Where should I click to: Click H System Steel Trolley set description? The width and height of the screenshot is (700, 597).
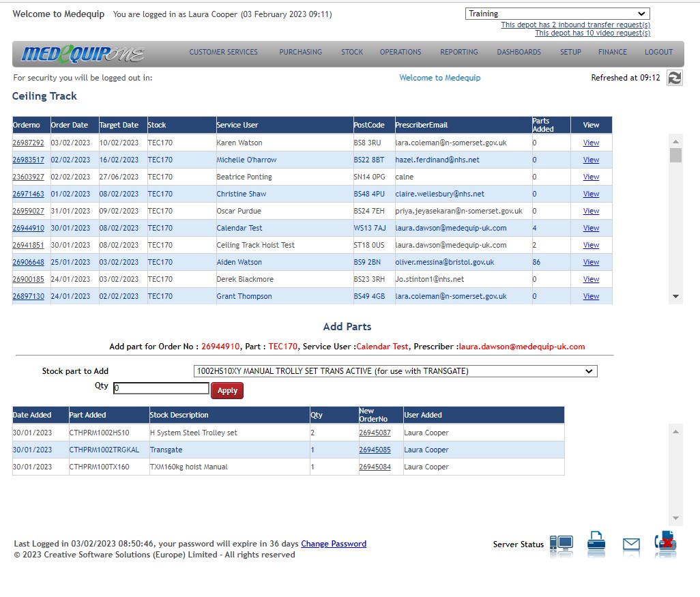[x=194, y=433]
